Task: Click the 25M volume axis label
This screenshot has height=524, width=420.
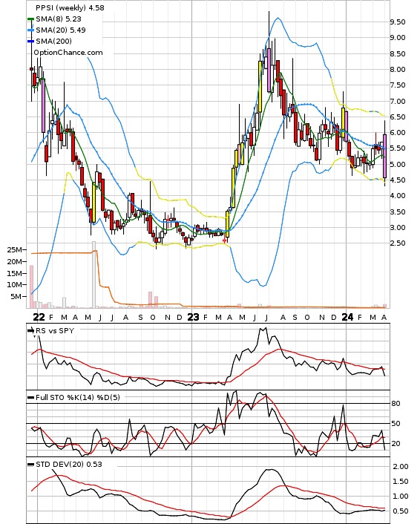Action: coord(14,249)
